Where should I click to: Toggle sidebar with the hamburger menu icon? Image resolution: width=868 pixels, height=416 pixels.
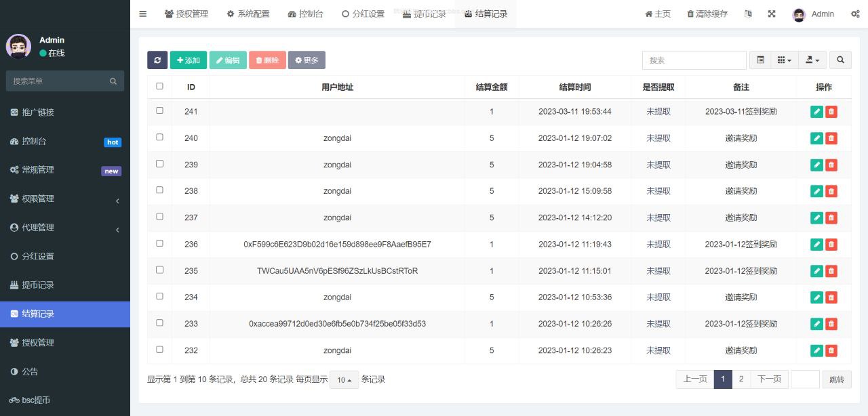(142, 14)
